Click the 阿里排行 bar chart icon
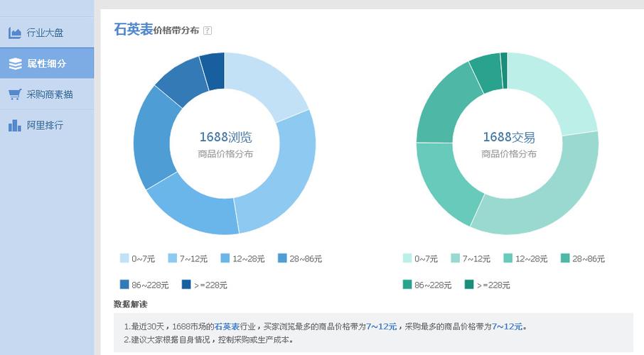644x355 pixels. pos(15,125)
